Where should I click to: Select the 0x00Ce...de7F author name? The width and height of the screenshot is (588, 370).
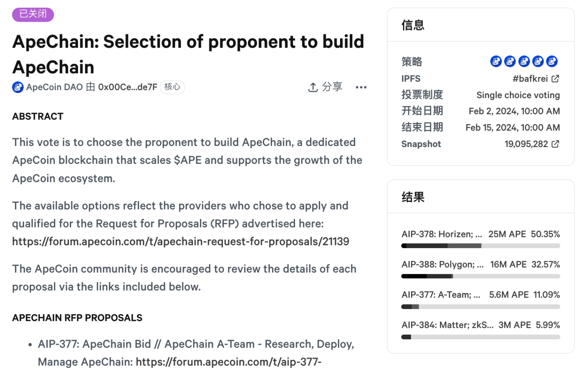[127, 87]
